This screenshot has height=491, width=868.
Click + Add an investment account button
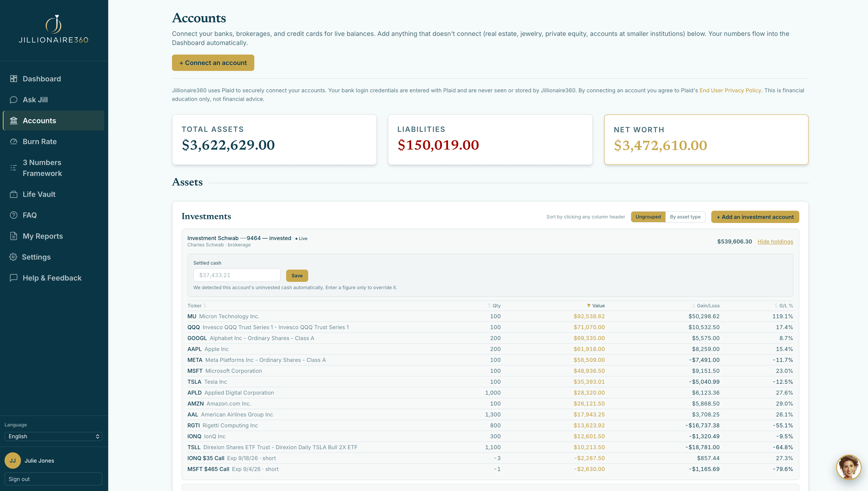click(755, 217)
